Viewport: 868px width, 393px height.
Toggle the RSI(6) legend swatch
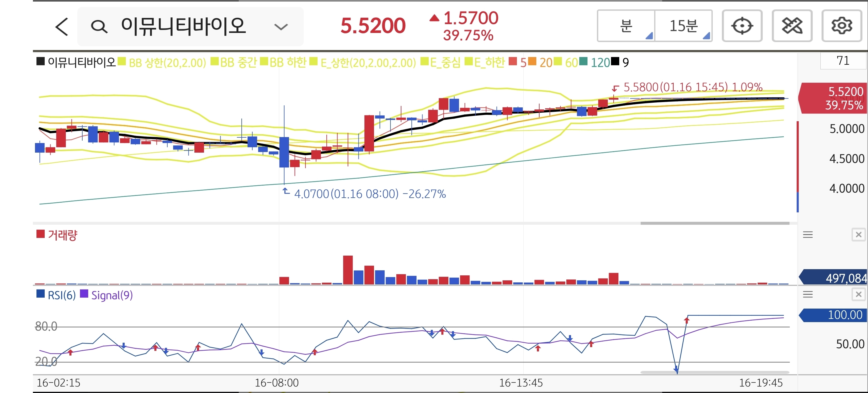pos(41,294)
